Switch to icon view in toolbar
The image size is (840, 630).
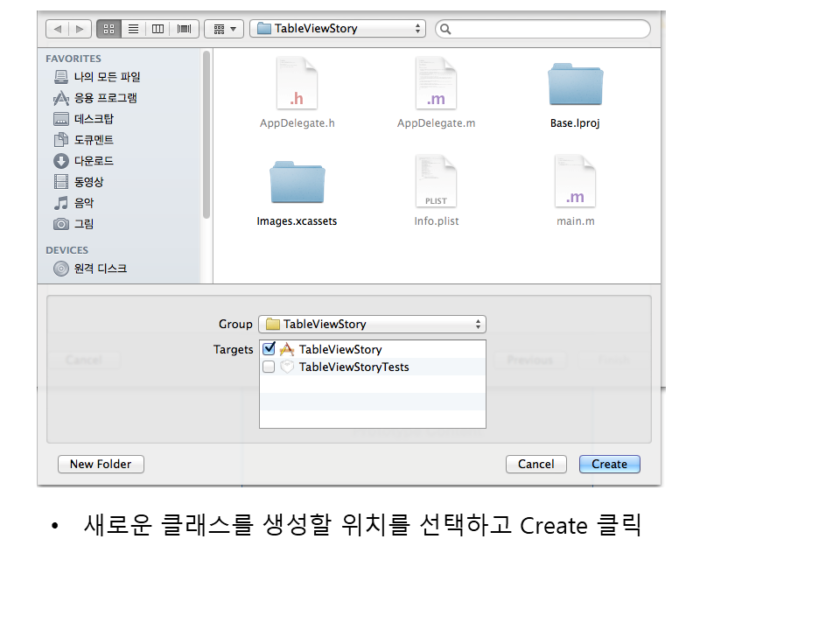[109, 29]
